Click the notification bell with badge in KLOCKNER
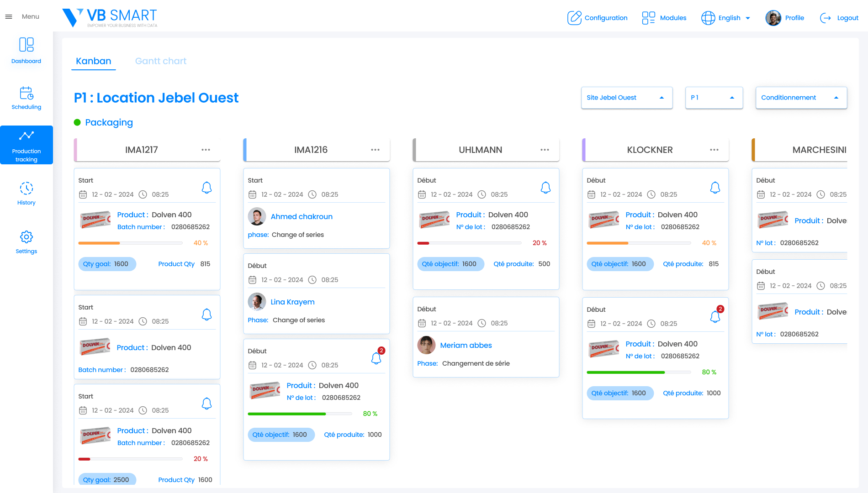The image size is (868, 493). click(715, 316)
